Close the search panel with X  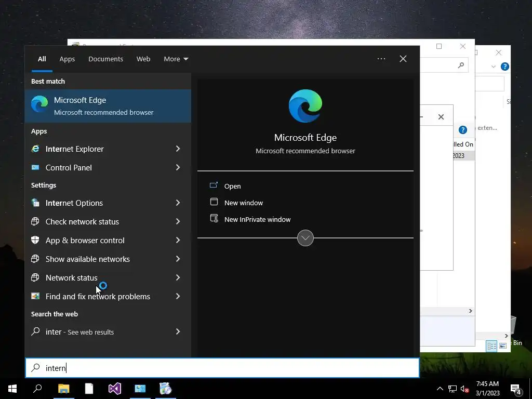coord(403,59)
